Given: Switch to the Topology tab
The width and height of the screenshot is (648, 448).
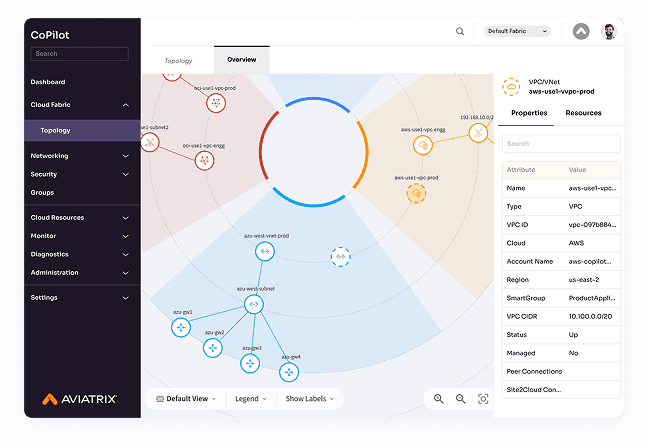Looking at the screenshot, I should click(178, 60).
